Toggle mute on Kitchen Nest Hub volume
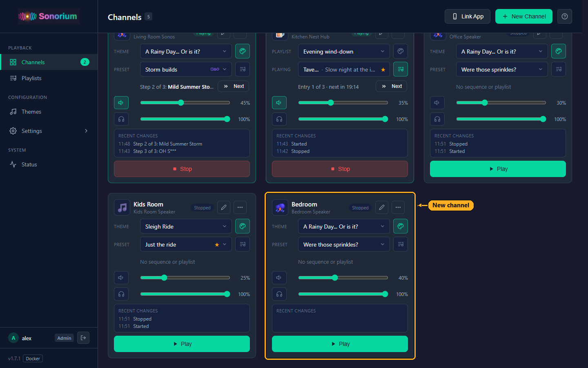The height and width of the screenshot is (368, 588). (279, 103)
